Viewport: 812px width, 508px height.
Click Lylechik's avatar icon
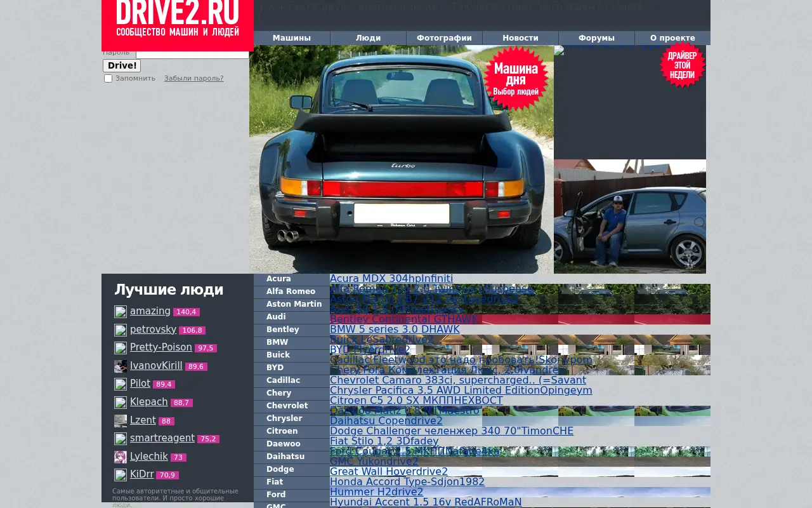(121, 457)
